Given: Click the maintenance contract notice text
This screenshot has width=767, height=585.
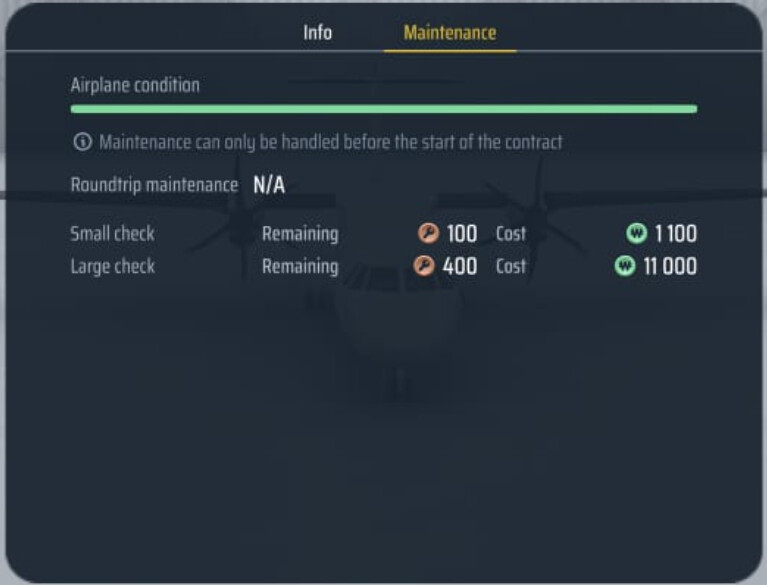Looking at the screenshot, I should click(x=331, y=142).
